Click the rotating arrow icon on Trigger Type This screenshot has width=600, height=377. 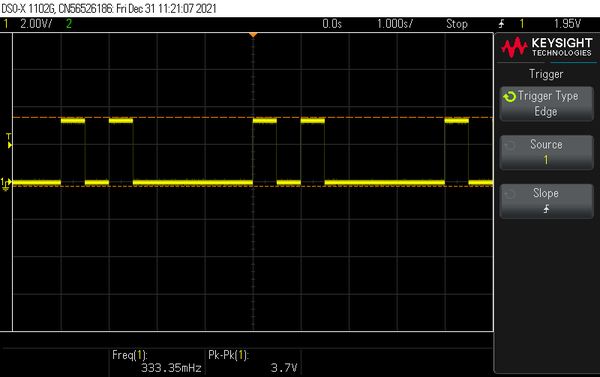point(509,97)
